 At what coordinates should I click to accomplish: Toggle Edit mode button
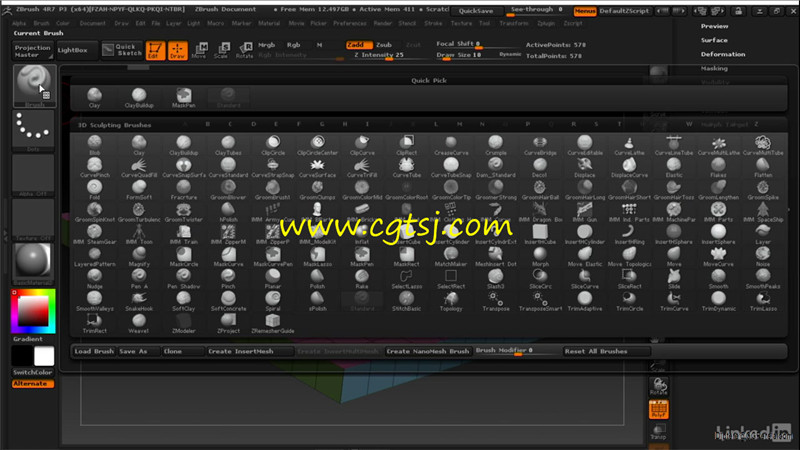tap(155, 51)
